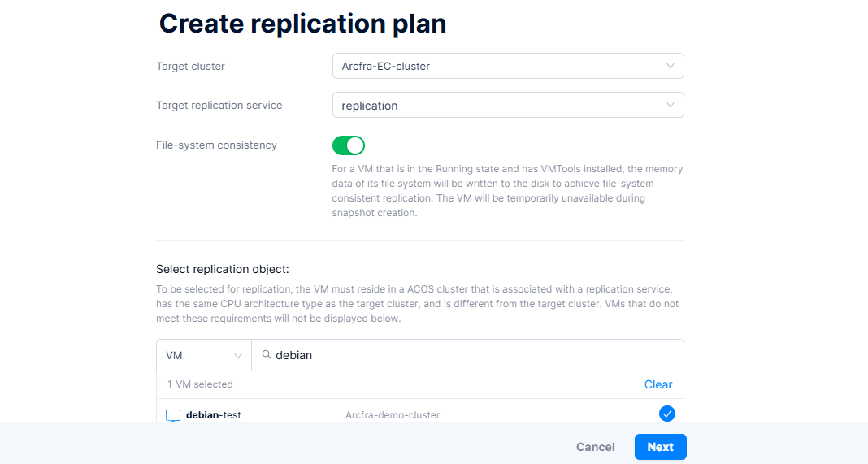This screenshot has height=464, width=868.
Task: Disable the File-system consistency switch
Action: point(349,145)
